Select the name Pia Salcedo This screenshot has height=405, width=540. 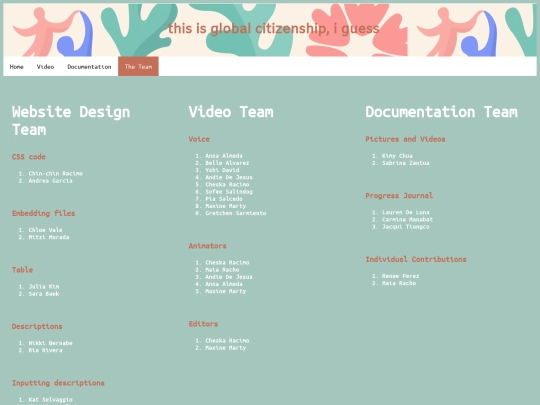pyautogui.click(x=224, y=199)
